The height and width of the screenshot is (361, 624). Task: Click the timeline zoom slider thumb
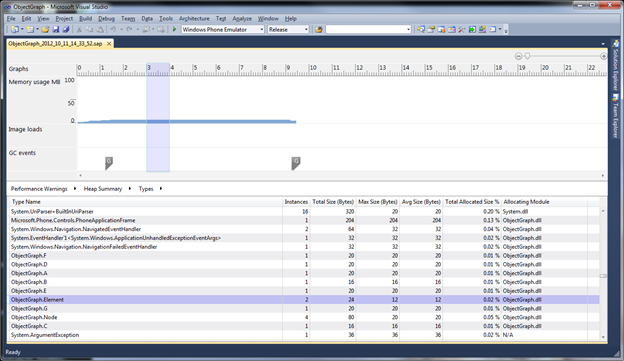click(527, 56)
